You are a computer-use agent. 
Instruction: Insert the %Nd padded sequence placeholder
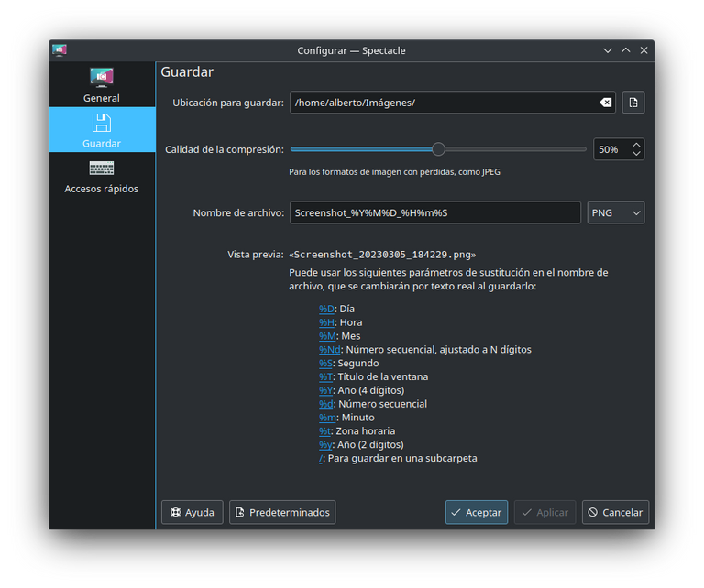coord(330,349)
